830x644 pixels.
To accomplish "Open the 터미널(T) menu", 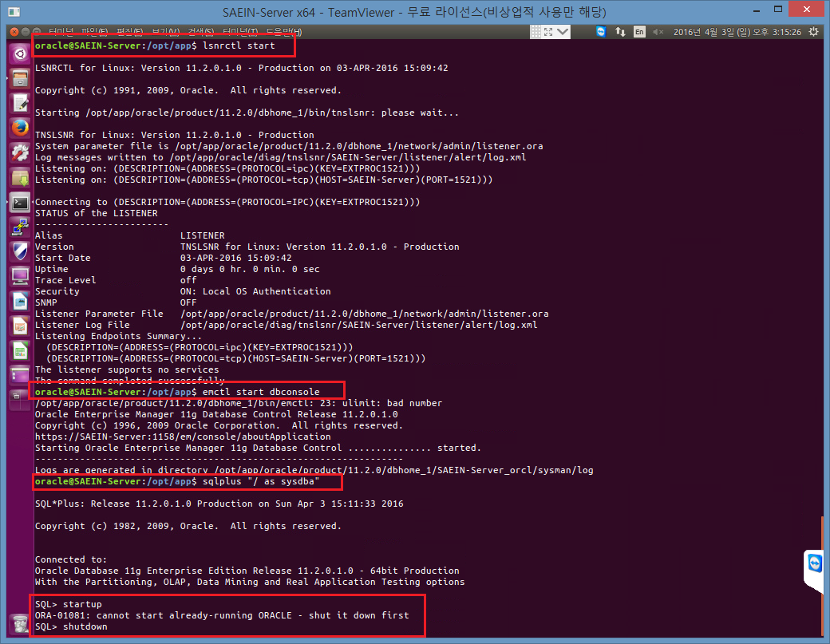I will coord(240,32).
